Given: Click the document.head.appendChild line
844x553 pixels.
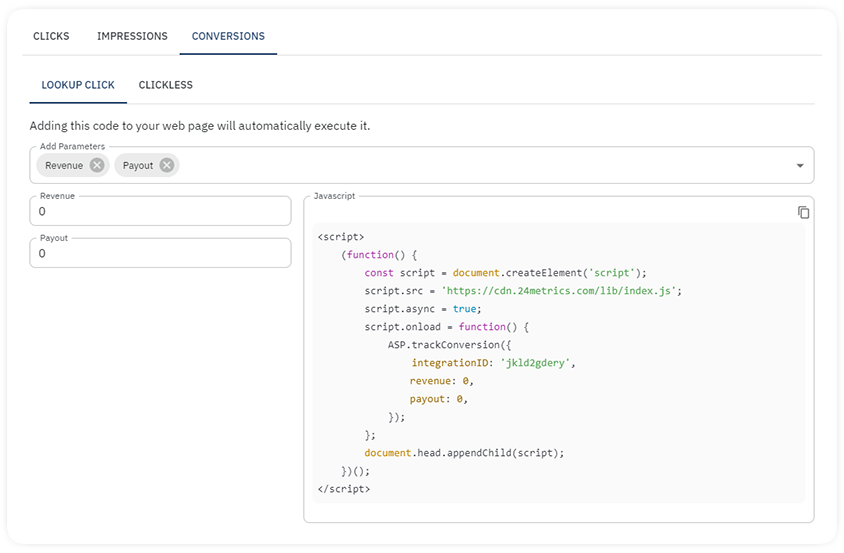Looking at the screenshot, I should (464, 453).
